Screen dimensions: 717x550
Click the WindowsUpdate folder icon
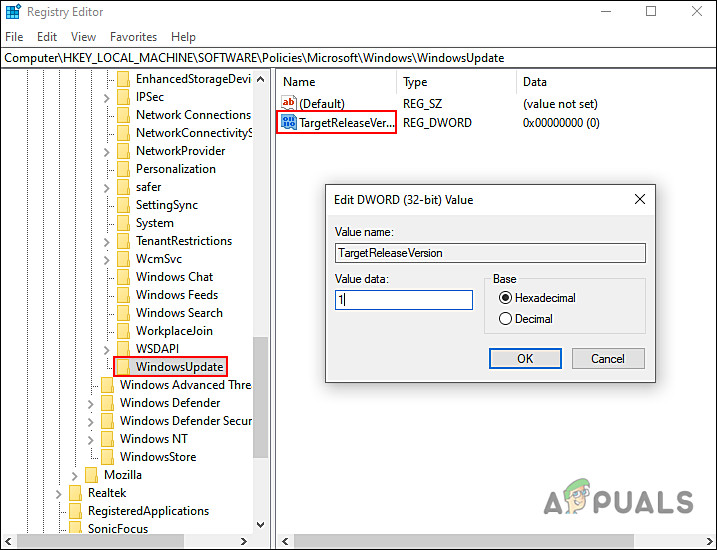(123, 367)
